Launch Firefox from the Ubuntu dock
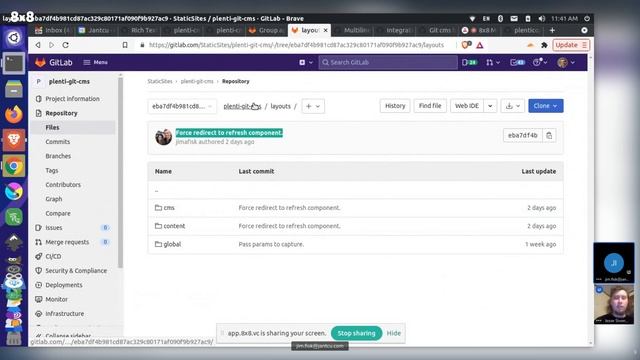 point(13,115)
